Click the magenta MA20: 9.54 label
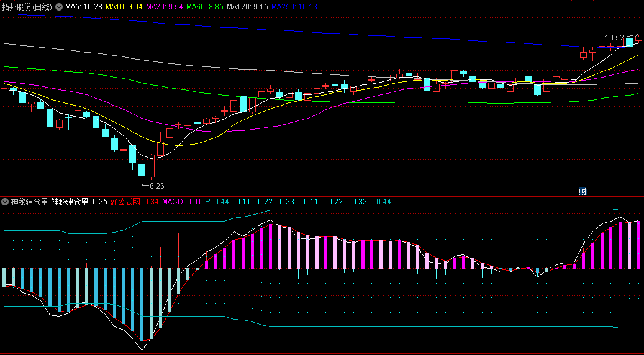The image size is (644, 355). 165,7
